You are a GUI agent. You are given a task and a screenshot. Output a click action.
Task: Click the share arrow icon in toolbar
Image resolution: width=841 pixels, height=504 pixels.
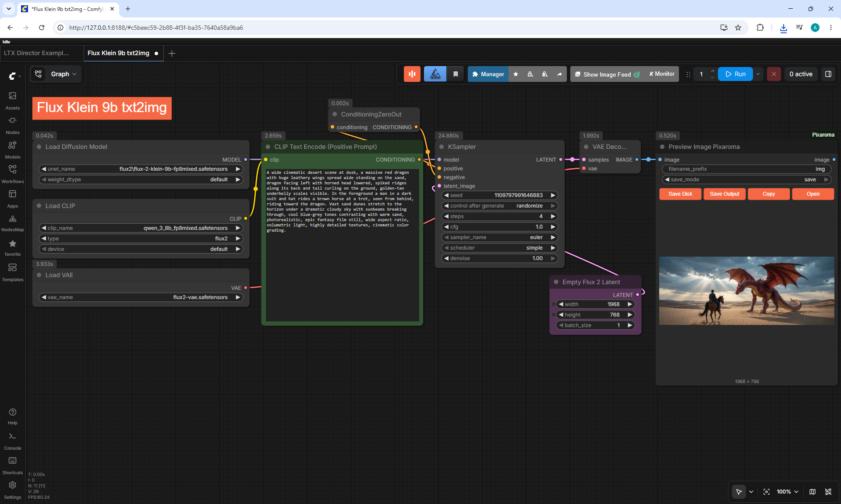[x=559, y=74]
